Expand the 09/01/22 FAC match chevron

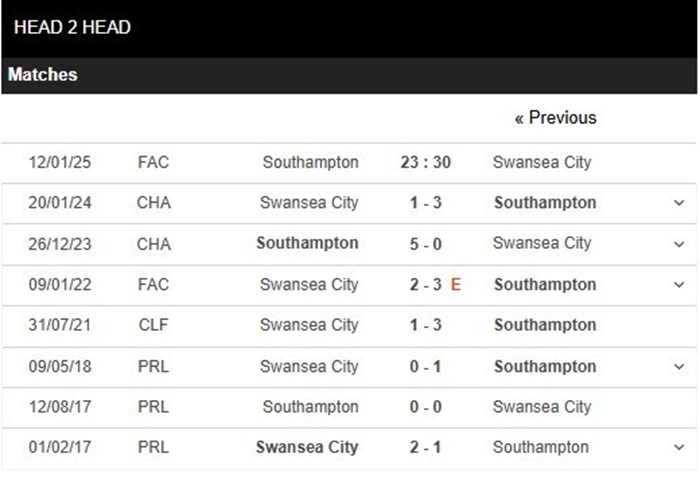click(680, 285)
